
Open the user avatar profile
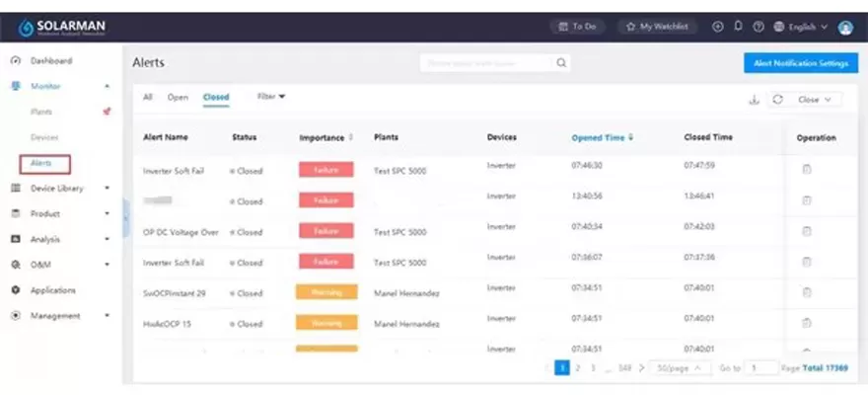[845, 28]
